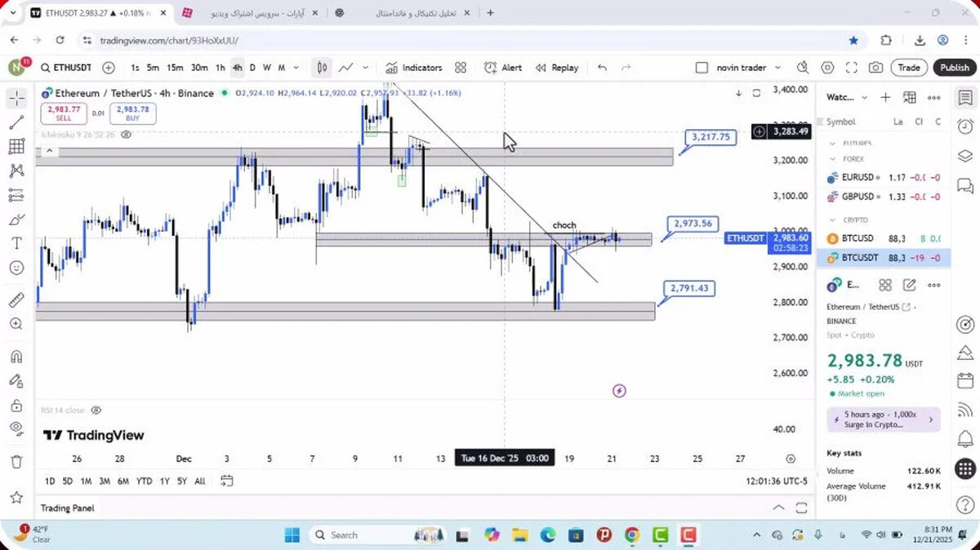980x550 pixels.
Task: Activate the zoom in tool
Action: (16, 324)
